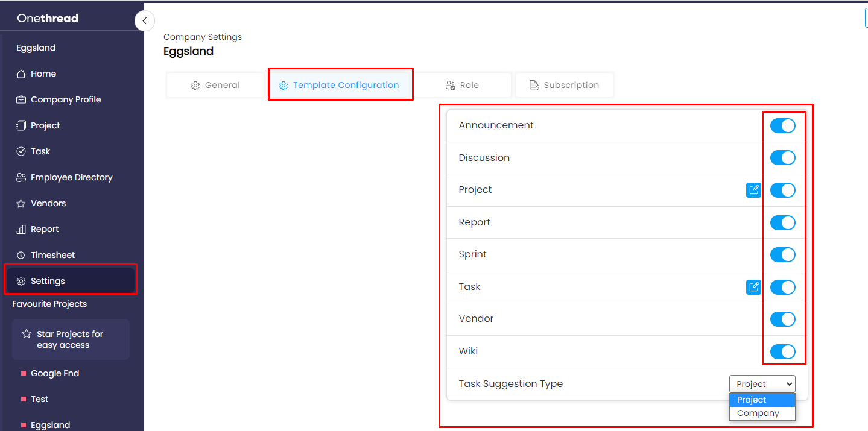Click the Report bar chart icon
Screen dimensions: 868x431
pyautogui.click(x=21, y=230)
